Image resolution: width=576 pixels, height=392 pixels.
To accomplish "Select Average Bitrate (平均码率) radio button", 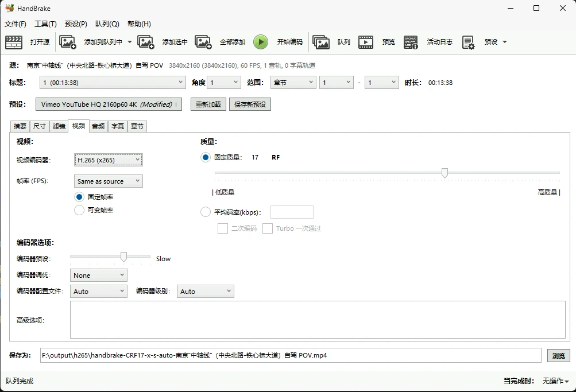I will pyautogui.click(x=206, y=212).
